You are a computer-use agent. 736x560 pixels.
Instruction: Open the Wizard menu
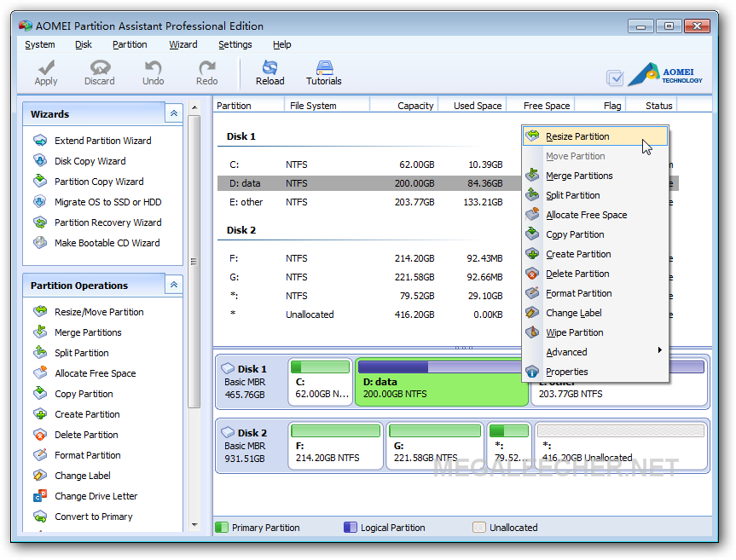(x=183, y=44)
